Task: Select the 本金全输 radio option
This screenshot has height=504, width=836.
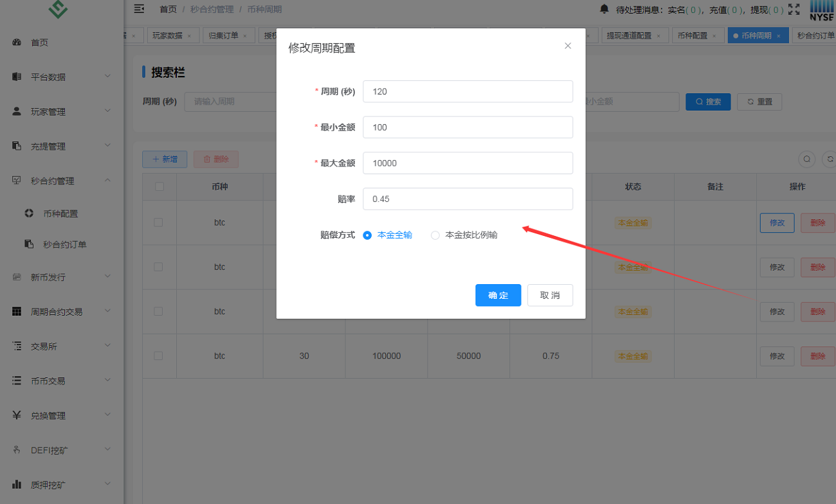Action: tap(368, 235)
